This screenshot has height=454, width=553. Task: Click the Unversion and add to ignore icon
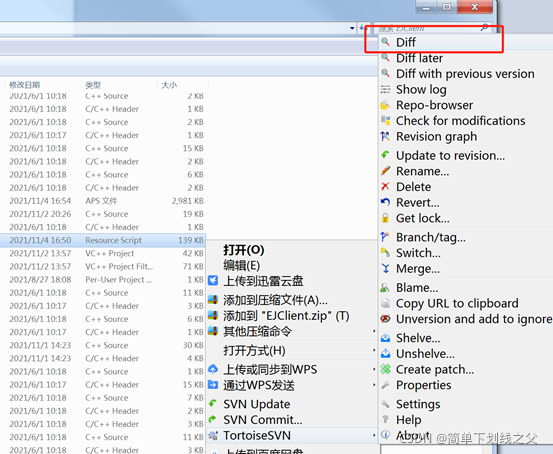[385, 319]
